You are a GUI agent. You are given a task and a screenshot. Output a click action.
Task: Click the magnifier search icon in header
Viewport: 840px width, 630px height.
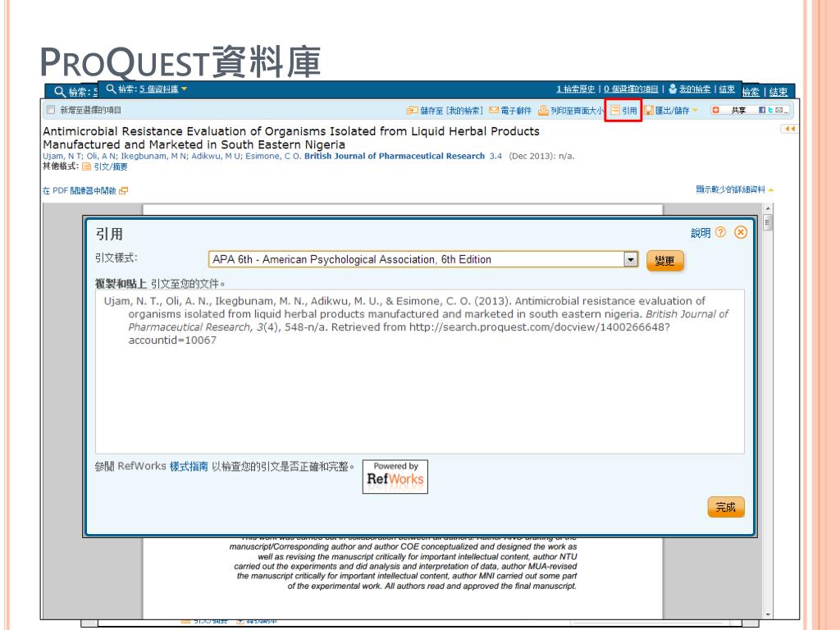pyautogui.click(x=111, y=89)
